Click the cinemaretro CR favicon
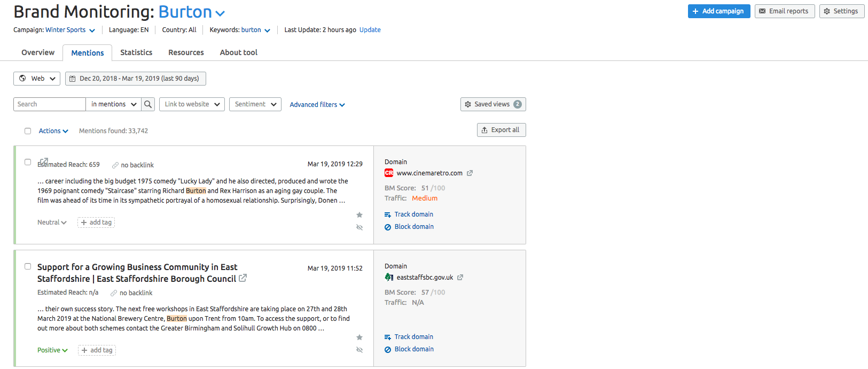 click(389, 173)
